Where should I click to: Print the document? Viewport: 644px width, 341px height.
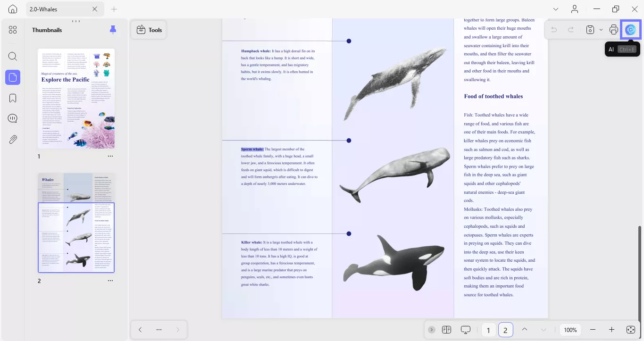pyautogui.click(x=614, y=30)
